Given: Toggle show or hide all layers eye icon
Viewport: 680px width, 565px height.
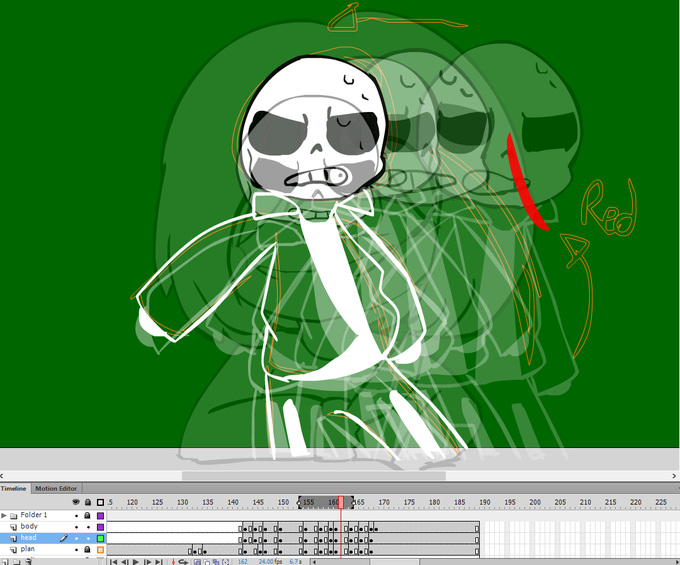Looking at the screenshot, I should [76, 502].
